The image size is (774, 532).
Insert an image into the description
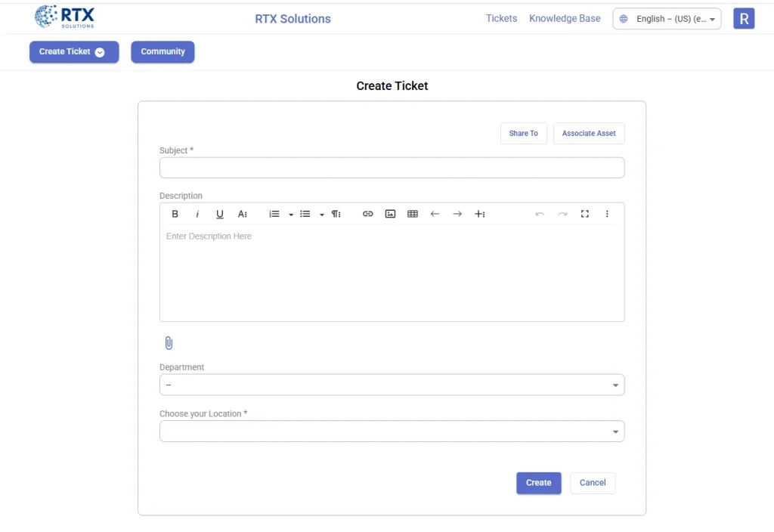(390, 214)
